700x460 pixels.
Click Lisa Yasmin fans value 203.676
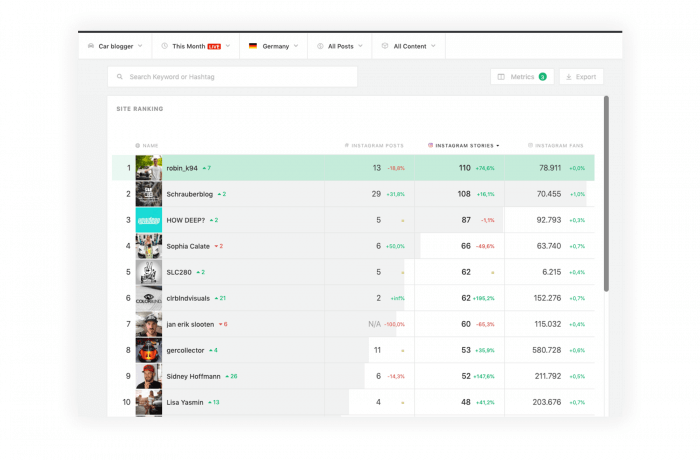pos(546,402)
